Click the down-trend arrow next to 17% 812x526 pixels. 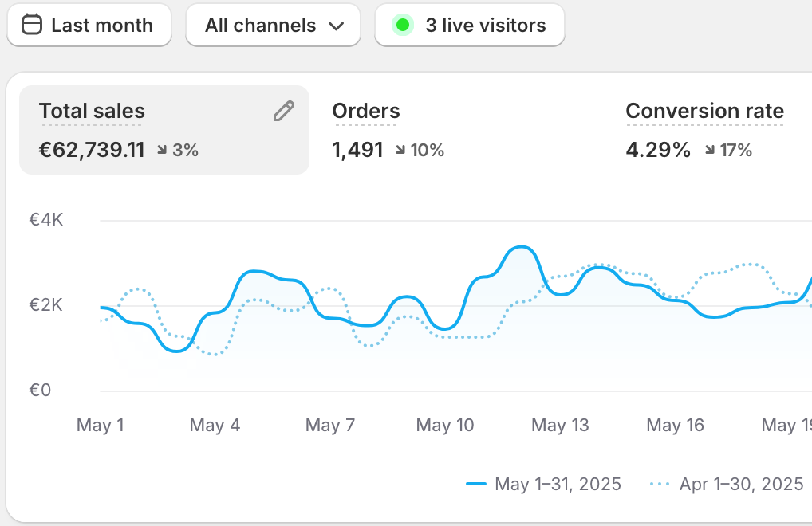709,150
